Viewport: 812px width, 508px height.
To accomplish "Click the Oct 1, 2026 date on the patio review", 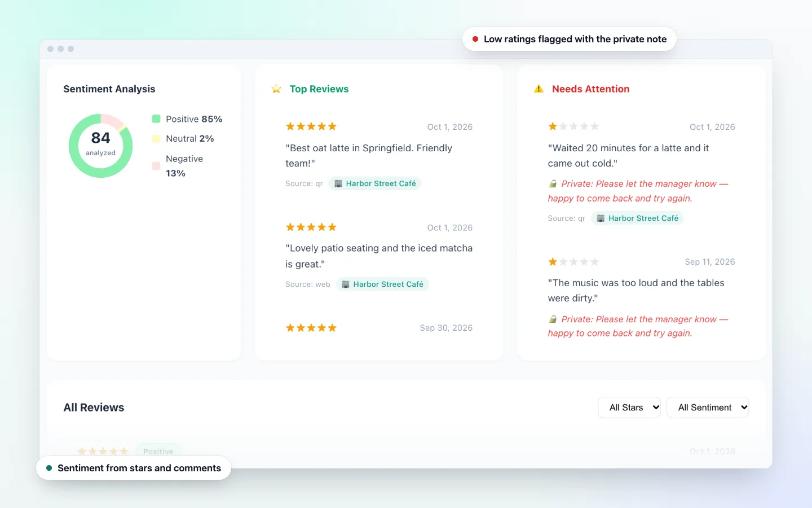I will (x=450, y=228).
